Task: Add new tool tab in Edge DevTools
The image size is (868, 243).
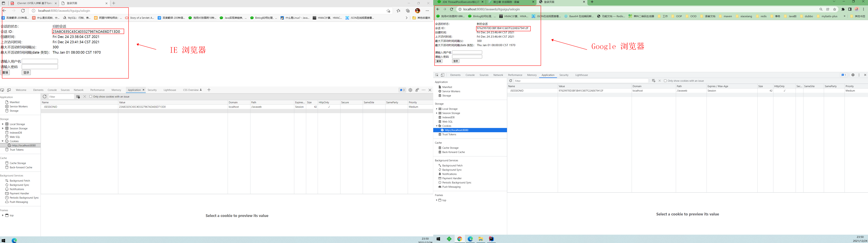Action: 209,90
